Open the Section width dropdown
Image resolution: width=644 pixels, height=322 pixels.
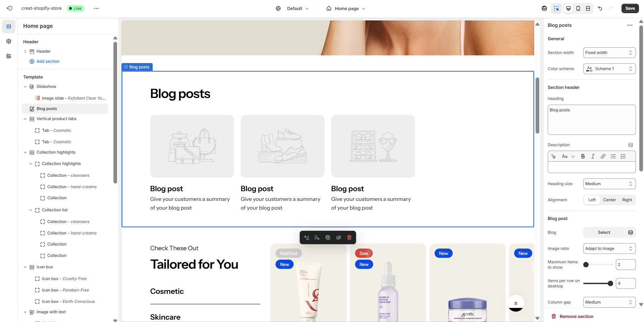tap(609, 53)
